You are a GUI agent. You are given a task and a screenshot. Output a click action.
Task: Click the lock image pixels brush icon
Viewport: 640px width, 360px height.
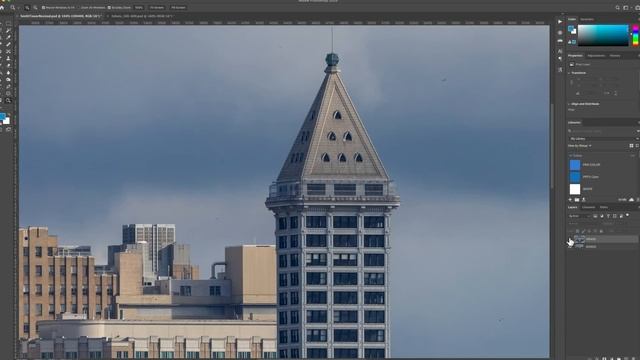[583, 231]
